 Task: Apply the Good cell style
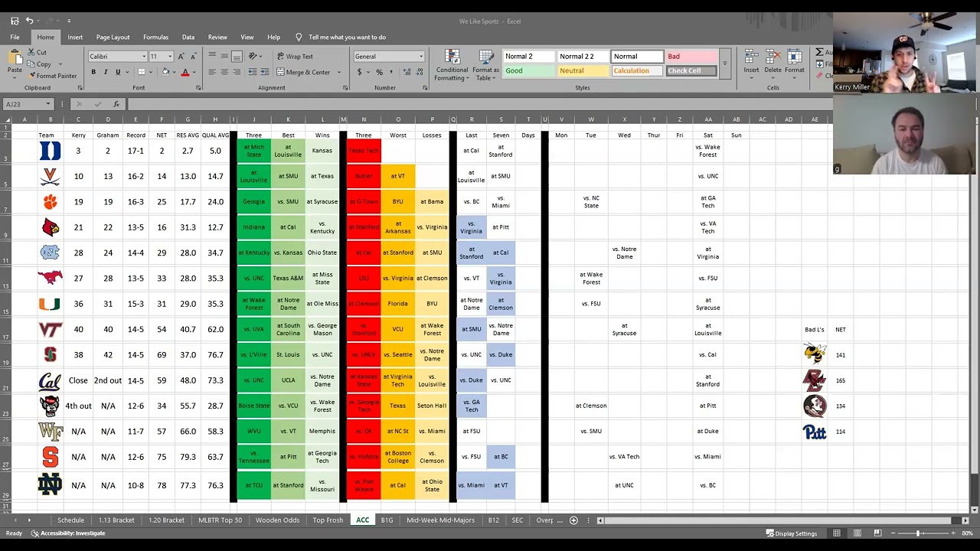pyautogui.click(x=528, y=70)
